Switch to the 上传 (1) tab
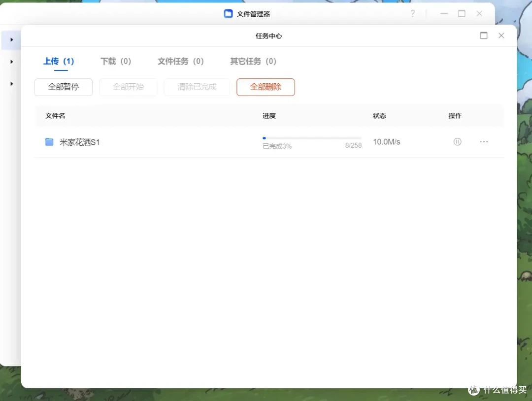This screenshot has height=401, width=532. [59, 62]
